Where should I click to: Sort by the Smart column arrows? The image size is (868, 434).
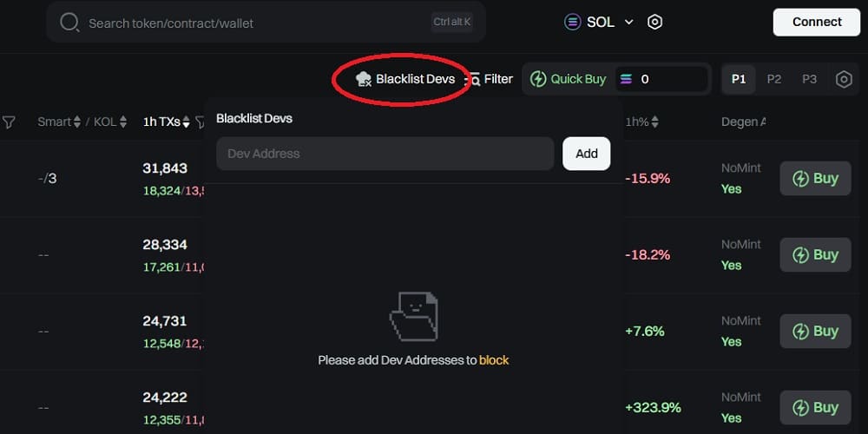77,122
